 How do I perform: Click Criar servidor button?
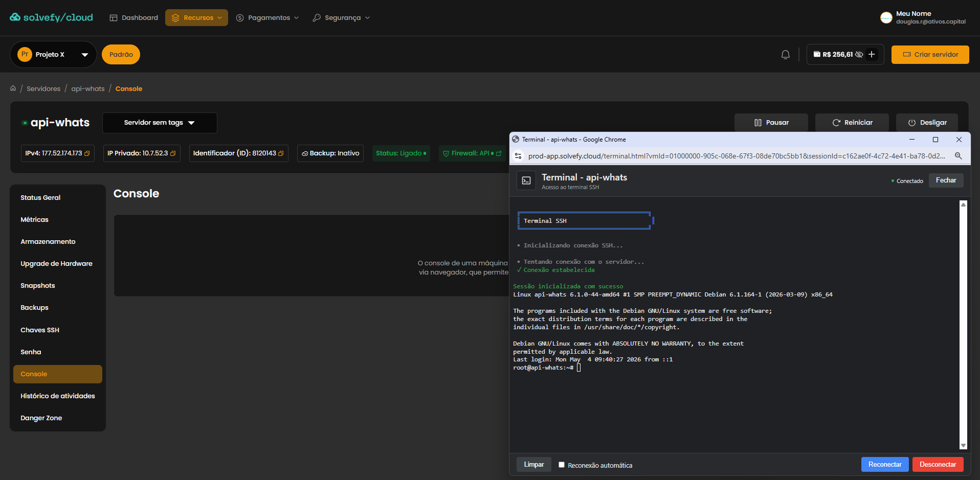pos(930,55)
